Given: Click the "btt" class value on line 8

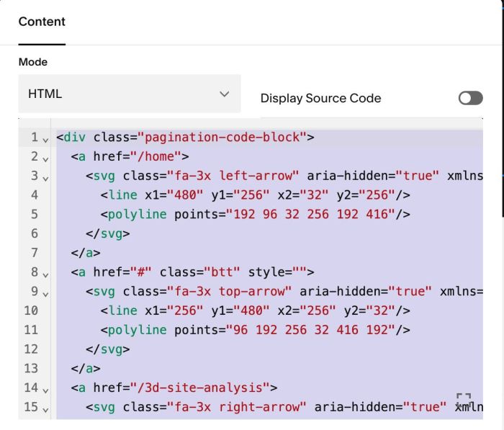Looking at the screenshot, I should click(222, 272).
